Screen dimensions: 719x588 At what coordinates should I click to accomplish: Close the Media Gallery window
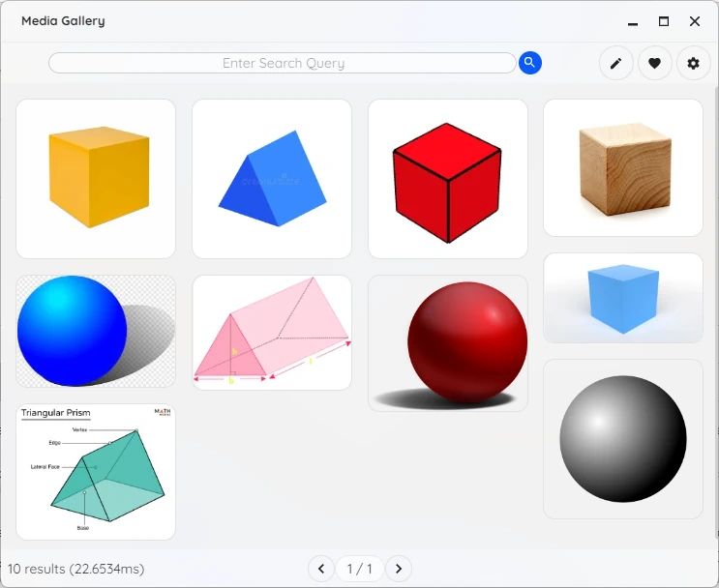[x=695, y=21]
